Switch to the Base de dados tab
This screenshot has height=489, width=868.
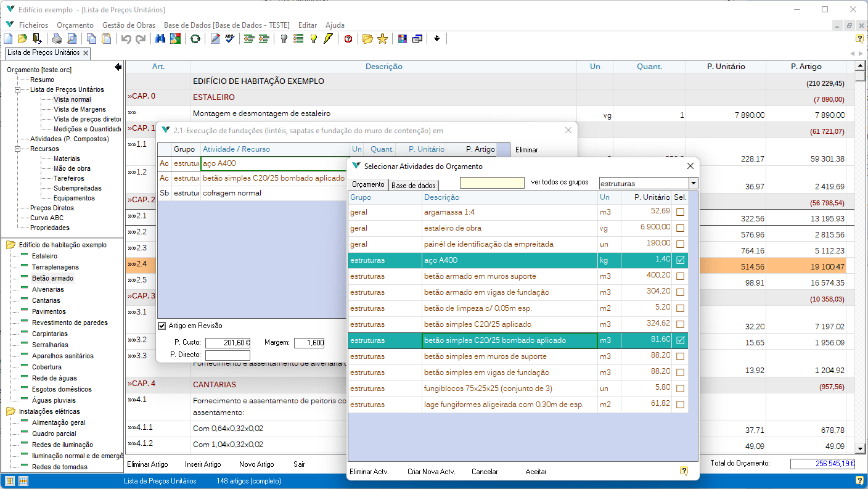click(x=414, y=185)
